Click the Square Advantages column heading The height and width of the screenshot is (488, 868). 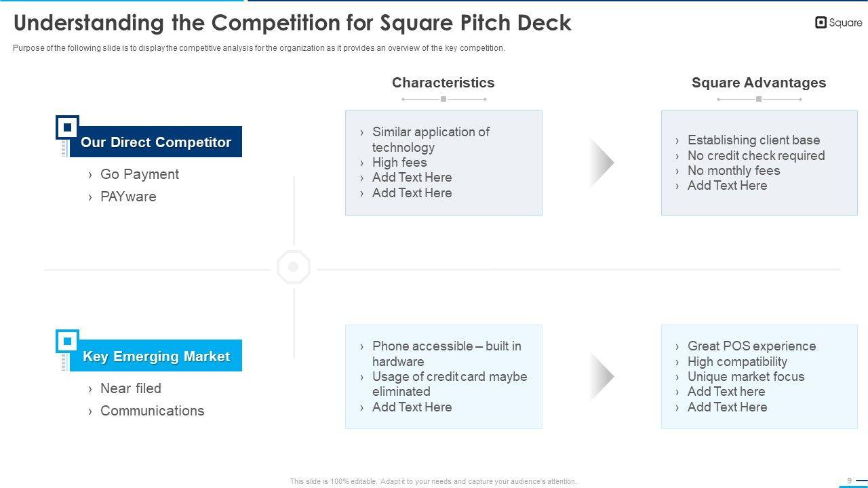(x=759, y=83)
